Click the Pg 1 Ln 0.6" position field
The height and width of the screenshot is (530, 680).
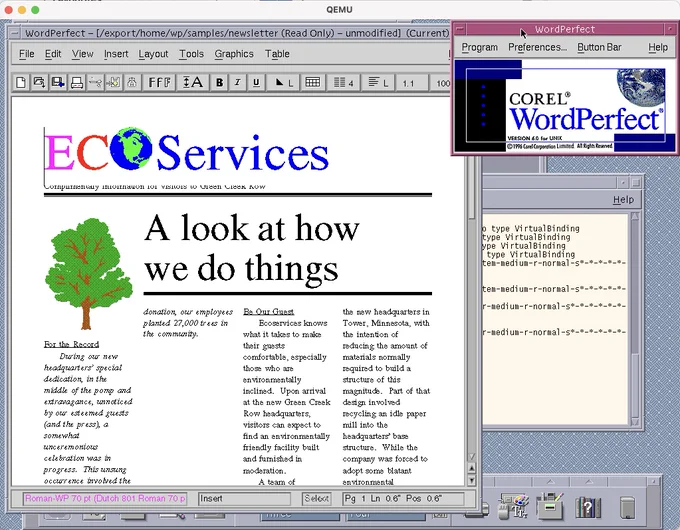click(402, 499)
